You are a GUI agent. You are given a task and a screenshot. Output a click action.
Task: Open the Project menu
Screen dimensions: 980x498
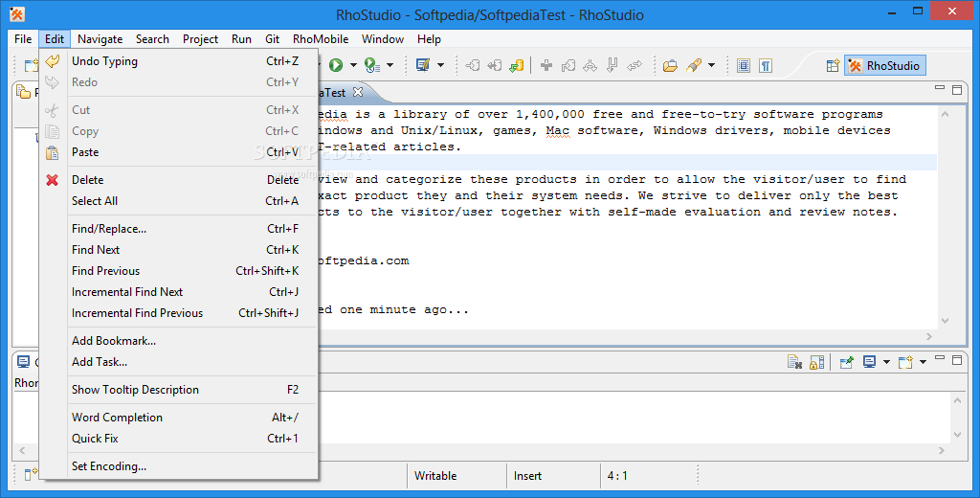[x=200, y=39]
